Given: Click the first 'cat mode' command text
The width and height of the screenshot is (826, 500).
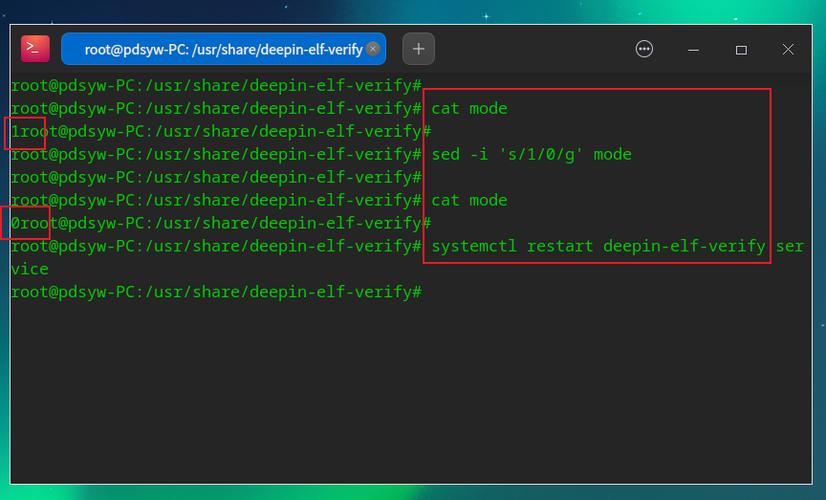Looking at the screenshot, I should tap(469, 109).
